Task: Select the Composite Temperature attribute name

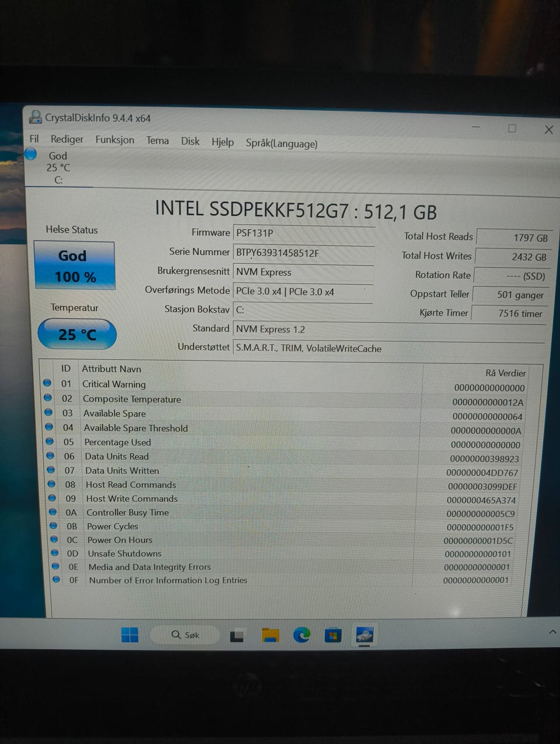Action: [132, 399]
